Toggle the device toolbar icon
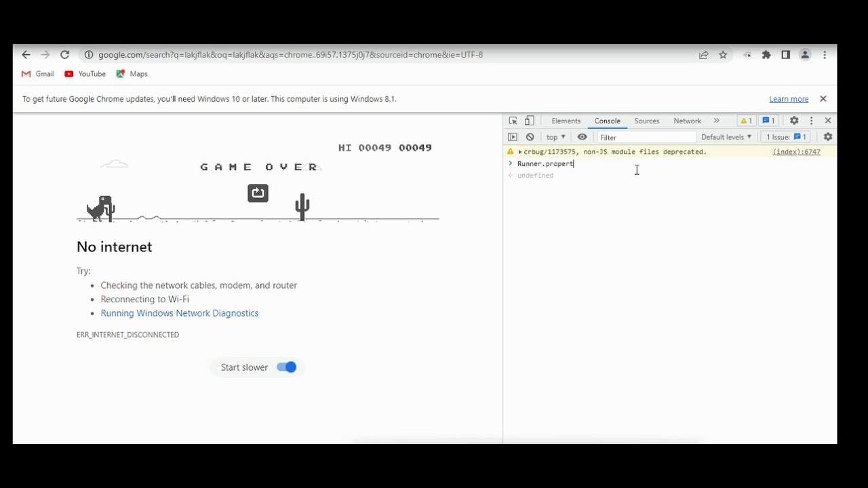 [530, 121]
